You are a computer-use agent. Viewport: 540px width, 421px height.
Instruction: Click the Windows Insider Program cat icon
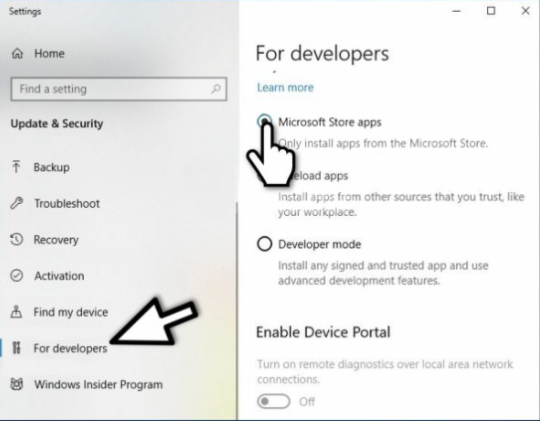(17, 384)
